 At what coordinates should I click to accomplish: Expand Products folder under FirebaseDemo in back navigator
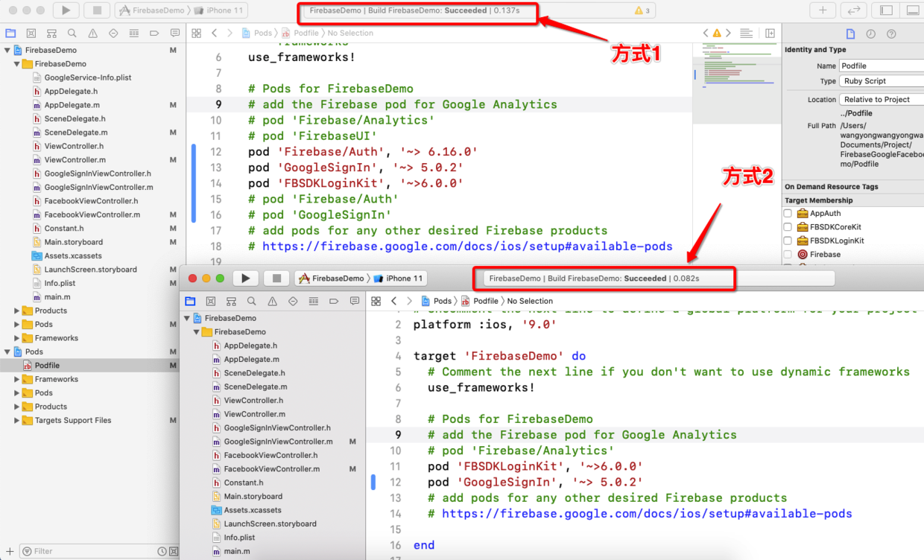pos(17,311)
